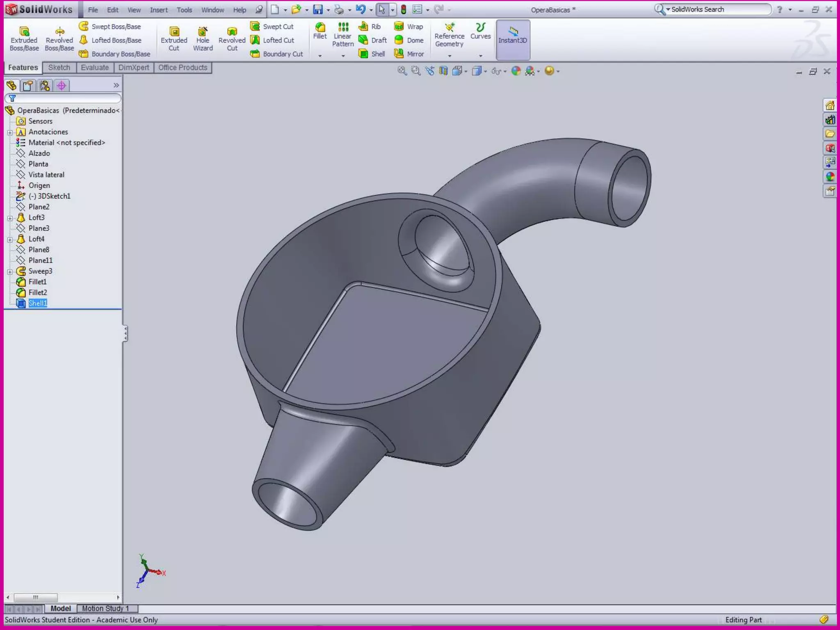This screenshot has width=840, height=630.
Task: Switch to the Sketch tab
Action: tap(59, 68)
